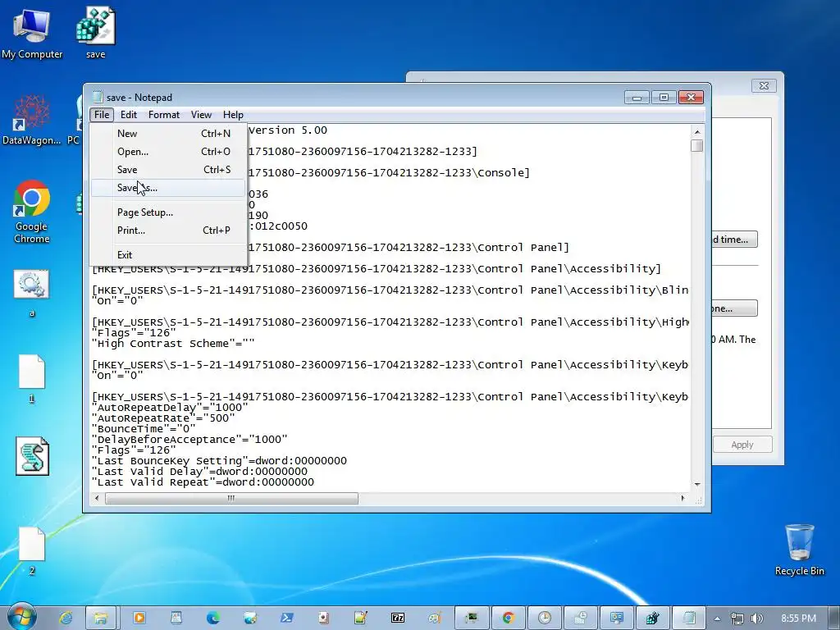
Task: Click the "AutoRepeatDelay"="1000" line
Action: pos(170,408)
